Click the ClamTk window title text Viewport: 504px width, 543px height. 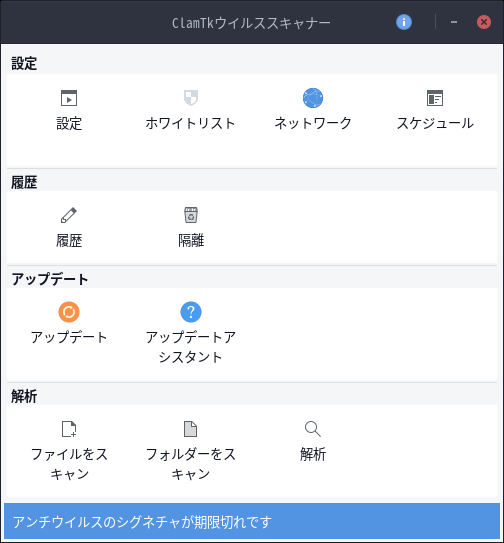tap(251, 23)
